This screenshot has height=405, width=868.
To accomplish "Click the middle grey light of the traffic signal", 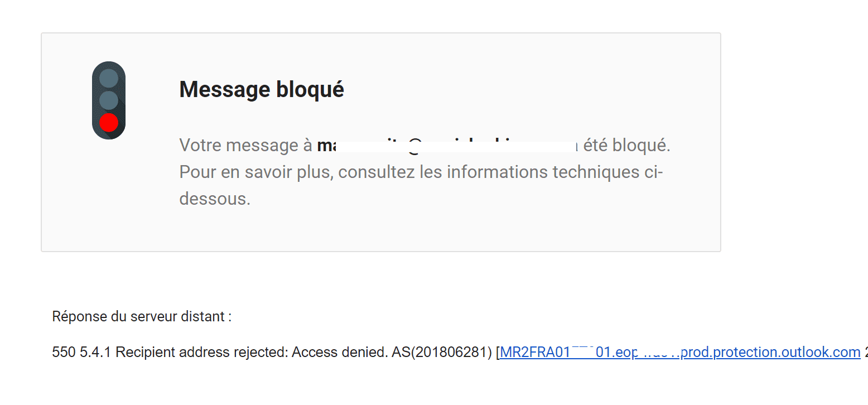I will (109, 100).
